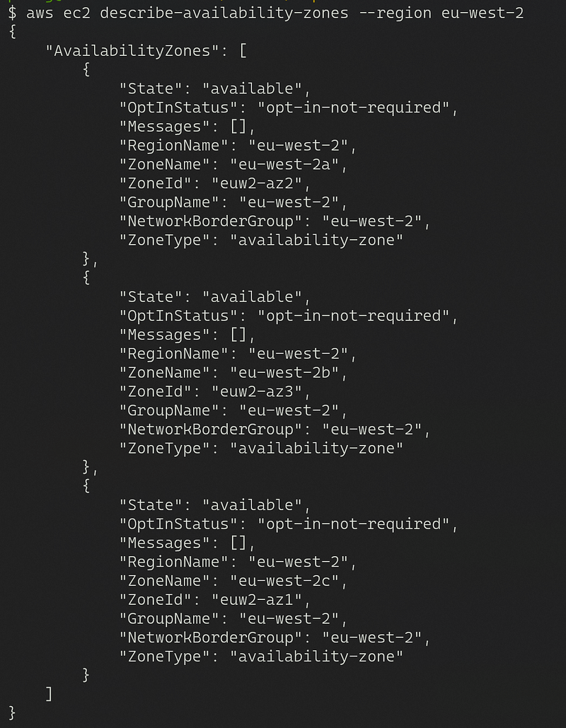Click the ZoneId value "euw2-az1"
The image size is (566, 728).
tap(261, 599)
